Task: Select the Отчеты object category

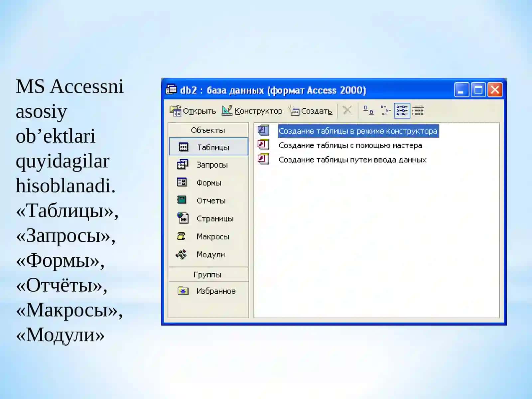Action: pyautogui.click(x=208, y=200)
